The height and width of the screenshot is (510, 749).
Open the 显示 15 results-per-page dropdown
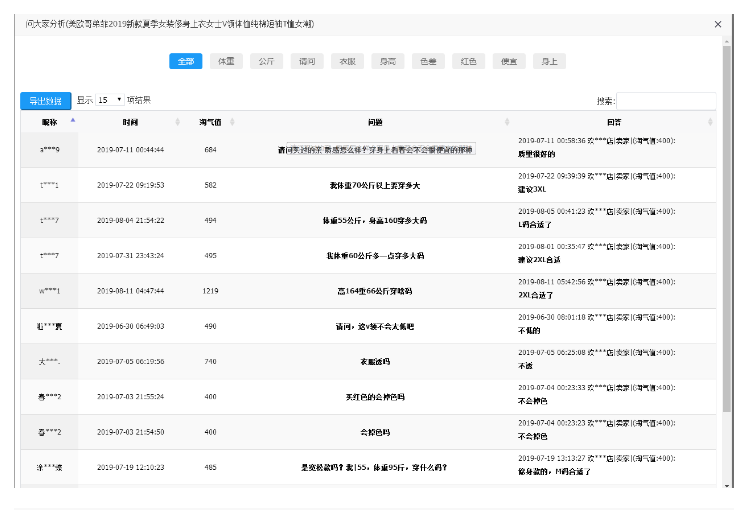click(110, 100)
